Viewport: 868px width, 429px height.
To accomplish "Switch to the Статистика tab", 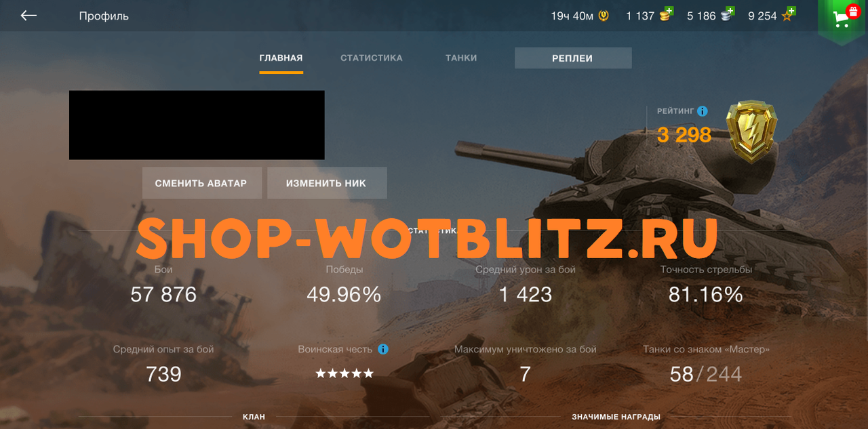I will pos(372,58).
